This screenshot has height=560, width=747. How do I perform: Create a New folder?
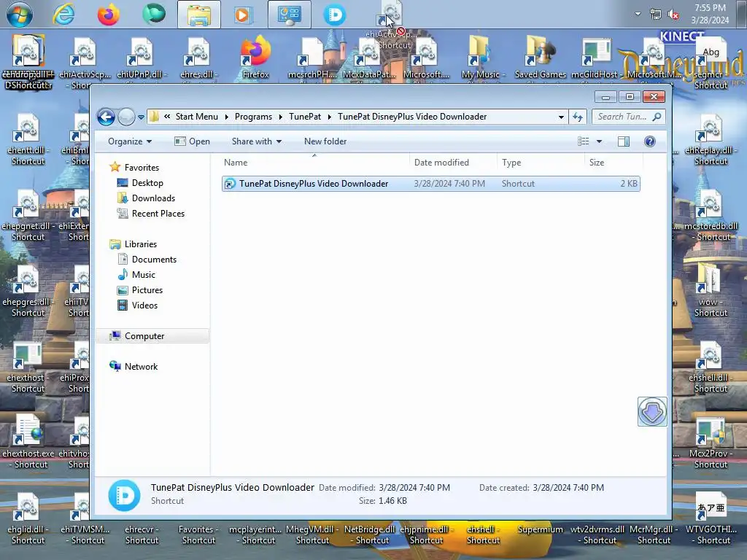[x=325, y=141]
